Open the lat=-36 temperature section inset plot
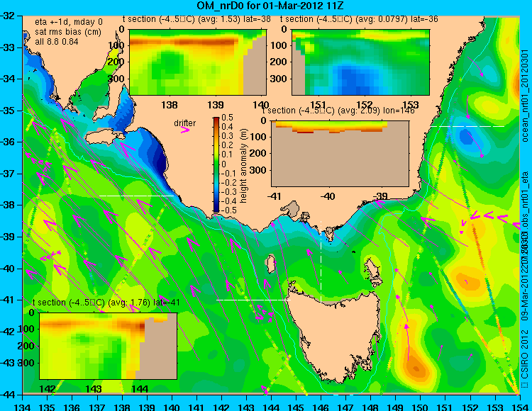This screenshot has width=532, height=411. (360, 62)
